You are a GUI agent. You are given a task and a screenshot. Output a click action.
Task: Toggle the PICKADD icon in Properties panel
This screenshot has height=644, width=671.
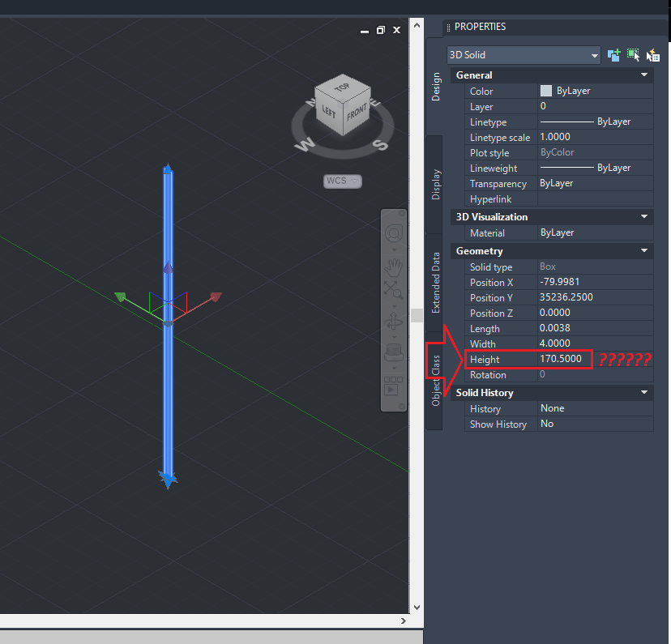(x=613, y=55)
